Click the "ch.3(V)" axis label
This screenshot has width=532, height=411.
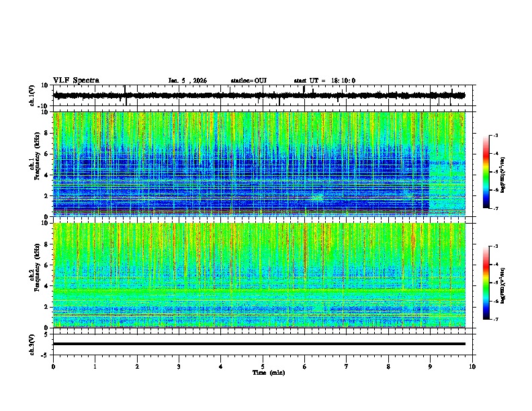(x=33, y=345)
